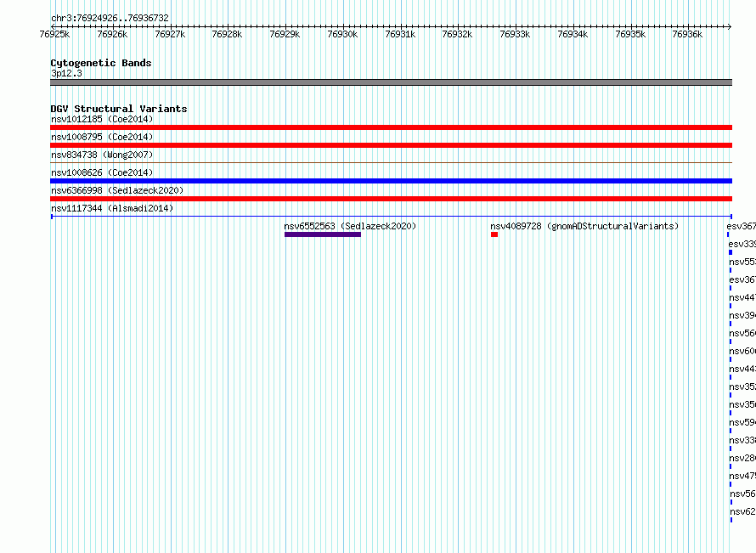Click the truncated nsv475 variant label

click(742, 476)
